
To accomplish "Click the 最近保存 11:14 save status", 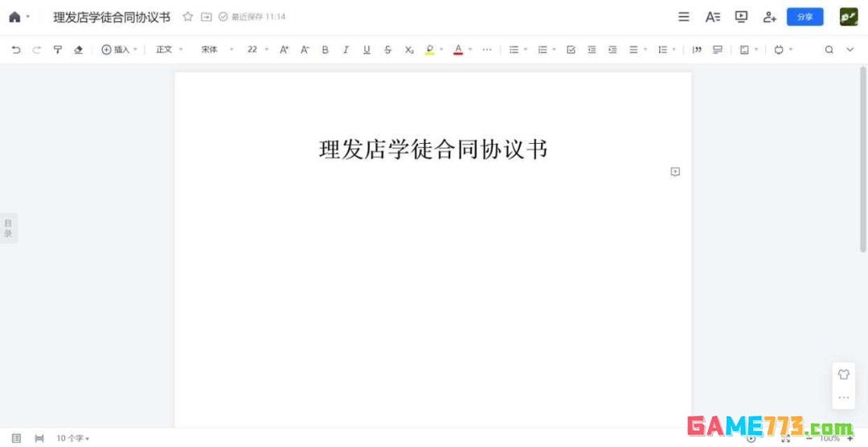I will (x=252, y=17).
